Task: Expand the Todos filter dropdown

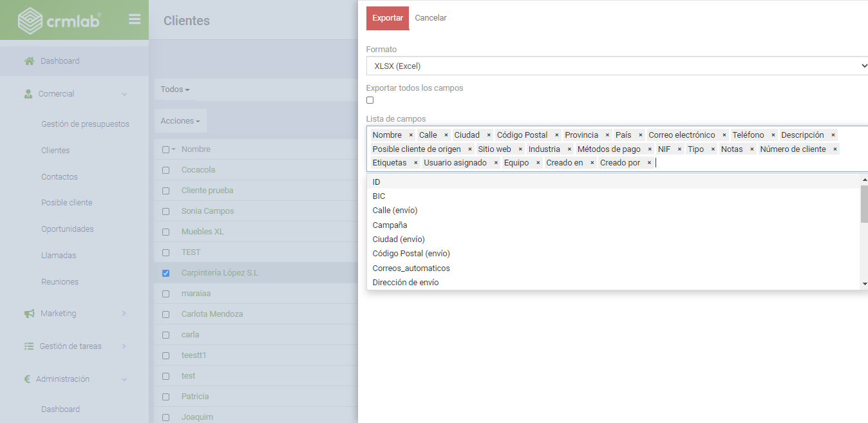Action: [175, 89]
